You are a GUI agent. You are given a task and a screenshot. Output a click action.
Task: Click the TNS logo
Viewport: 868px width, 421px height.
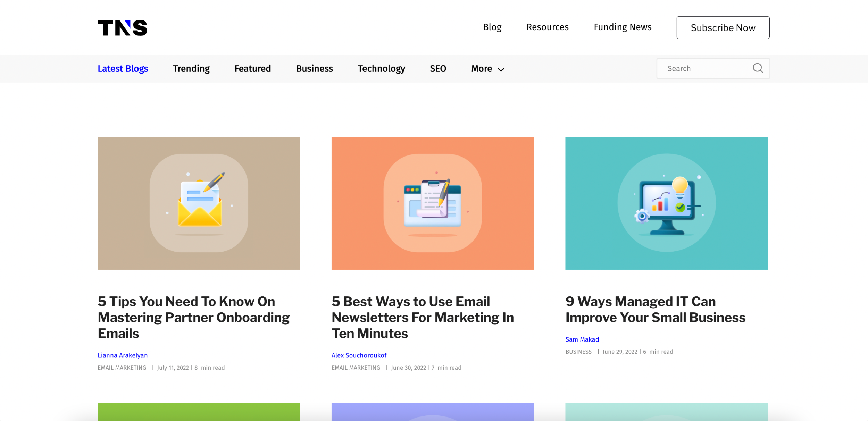click(x=123, y=28)
